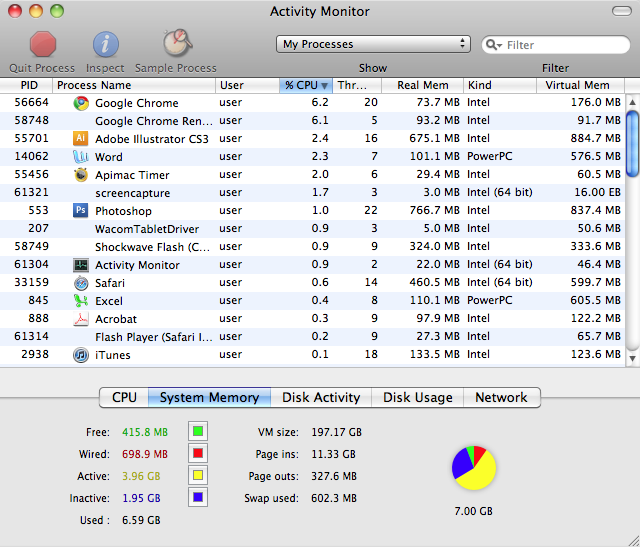Click the window resize grip corner

click(x=632, y=540)
